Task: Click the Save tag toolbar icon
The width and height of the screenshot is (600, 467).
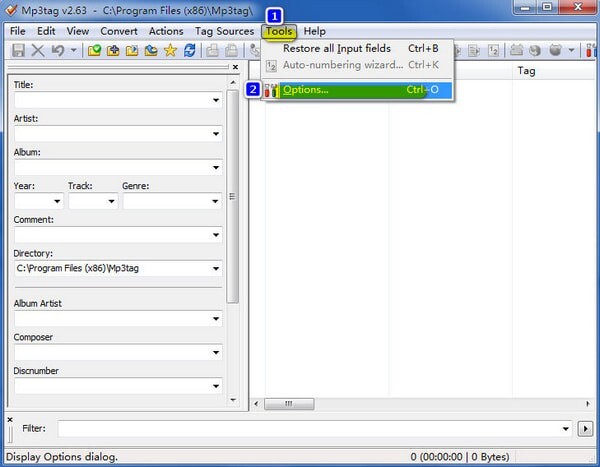Action: [18, 50]
